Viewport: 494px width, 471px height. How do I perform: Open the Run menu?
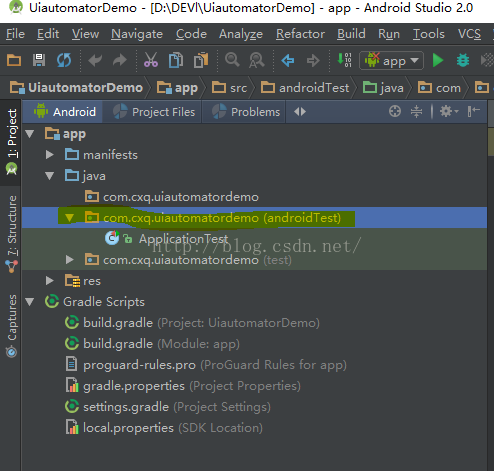[x=389, y=34]
